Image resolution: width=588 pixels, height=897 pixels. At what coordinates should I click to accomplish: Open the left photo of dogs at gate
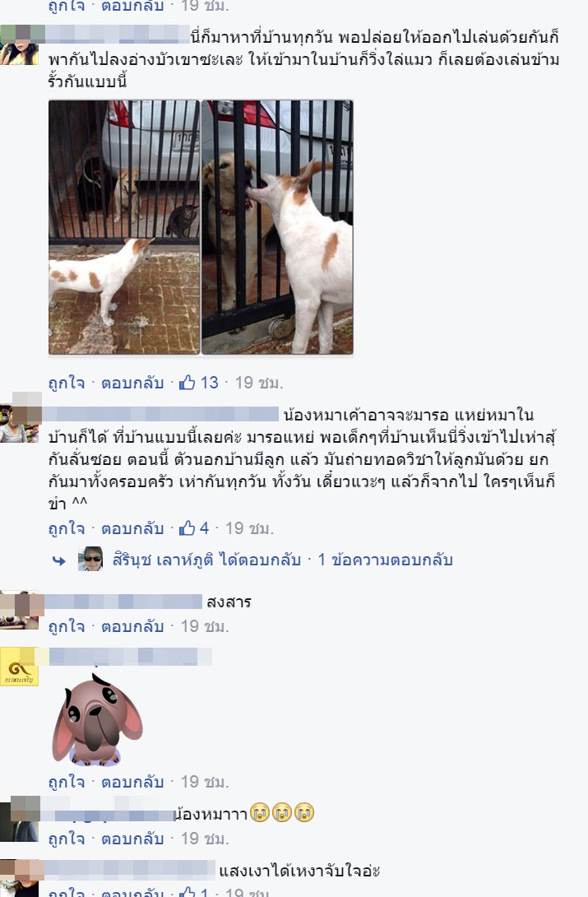pyautogui.click(x=124, y=227)
